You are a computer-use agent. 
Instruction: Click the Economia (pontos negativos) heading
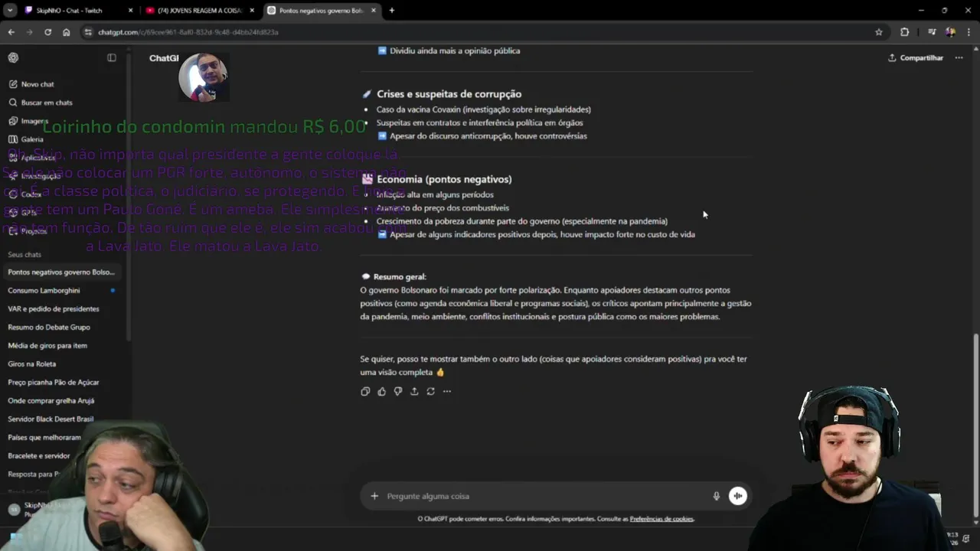pos(444,179)
